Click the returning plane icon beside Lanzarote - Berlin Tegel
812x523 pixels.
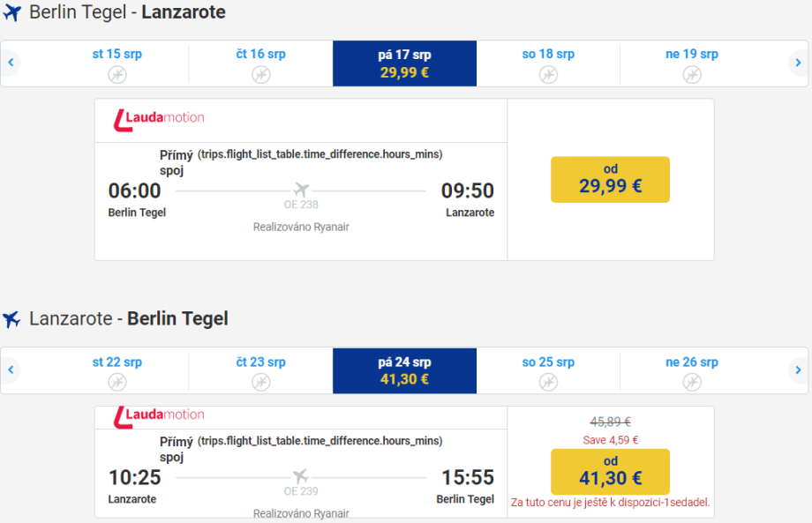12,319
